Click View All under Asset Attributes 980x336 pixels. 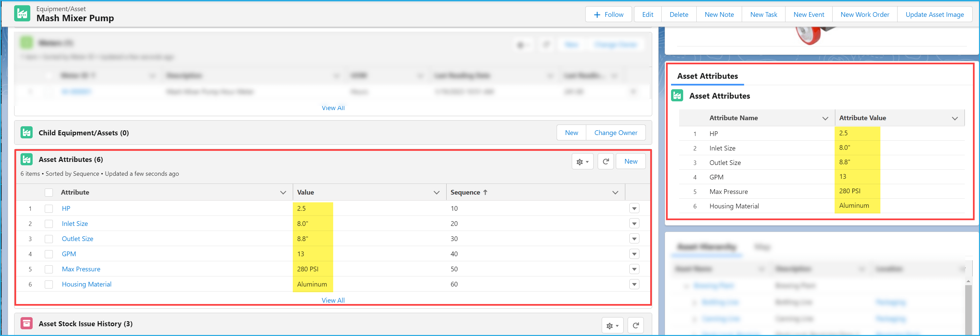[333, 300]
